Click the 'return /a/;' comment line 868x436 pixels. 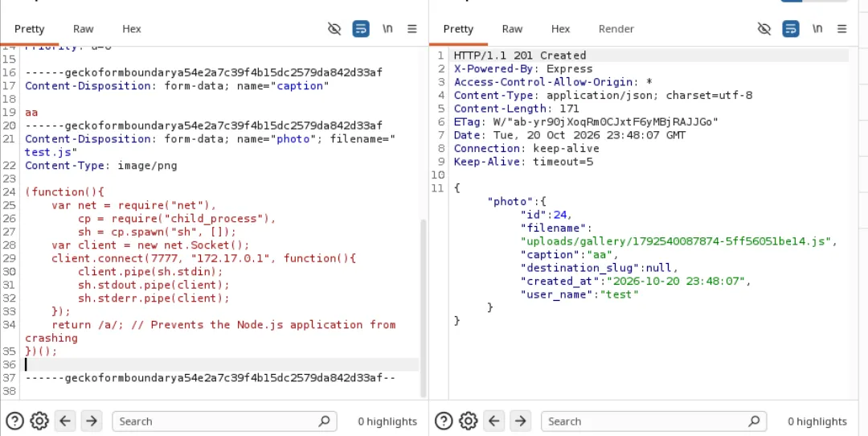click(x=210, y=331)
